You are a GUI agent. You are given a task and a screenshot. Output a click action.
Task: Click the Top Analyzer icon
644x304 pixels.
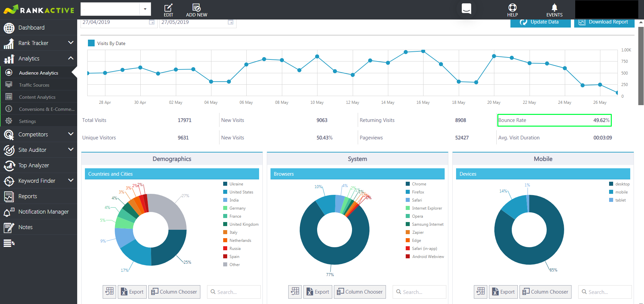coord(9,165)
